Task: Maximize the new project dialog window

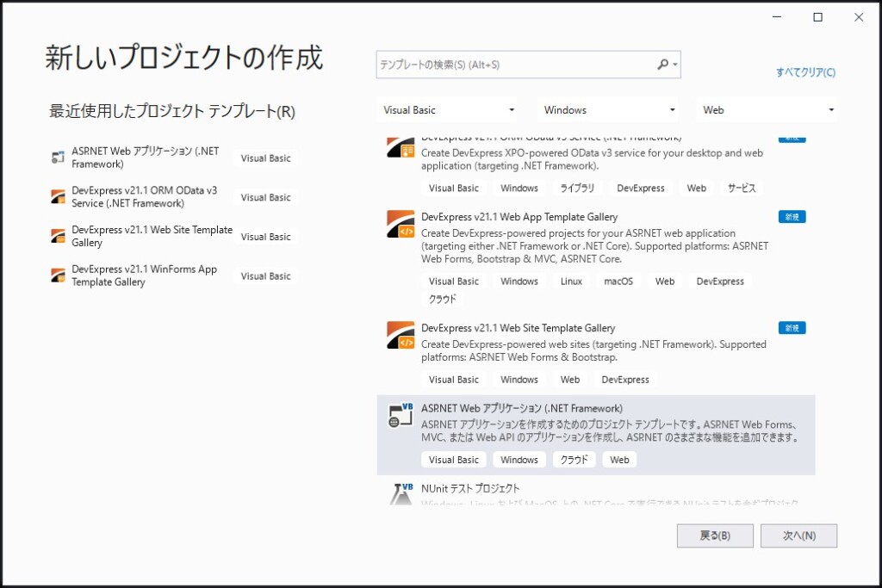Action: [x=818, y=17]
